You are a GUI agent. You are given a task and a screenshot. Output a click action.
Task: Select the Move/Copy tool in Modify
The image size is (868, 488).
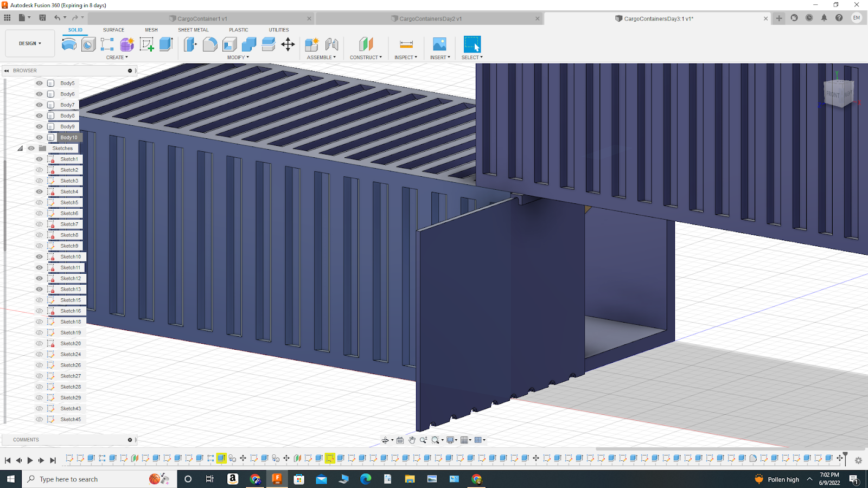[x=288, y=46]
